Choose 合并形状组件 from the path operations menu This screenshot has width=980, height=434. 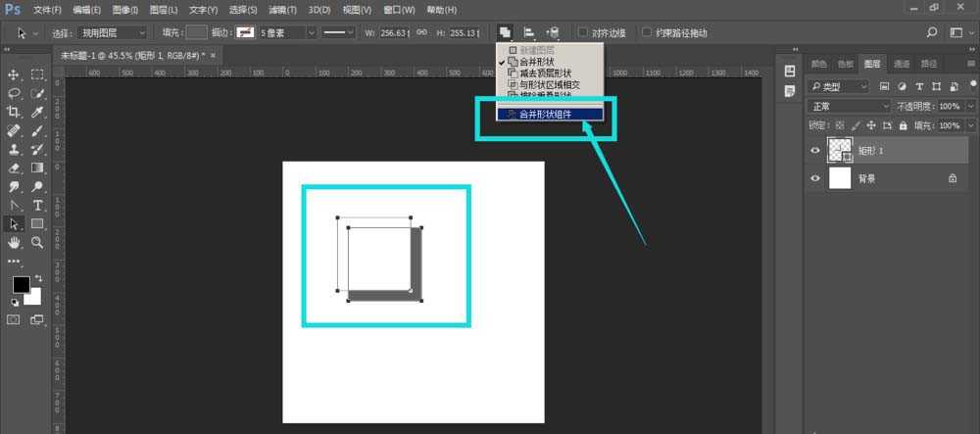(551, 114)
